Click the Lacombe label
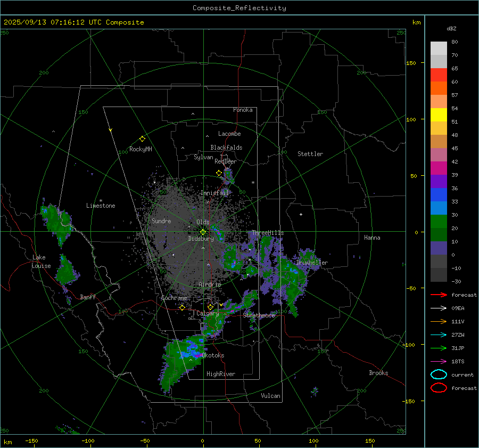 pos(229,134)
